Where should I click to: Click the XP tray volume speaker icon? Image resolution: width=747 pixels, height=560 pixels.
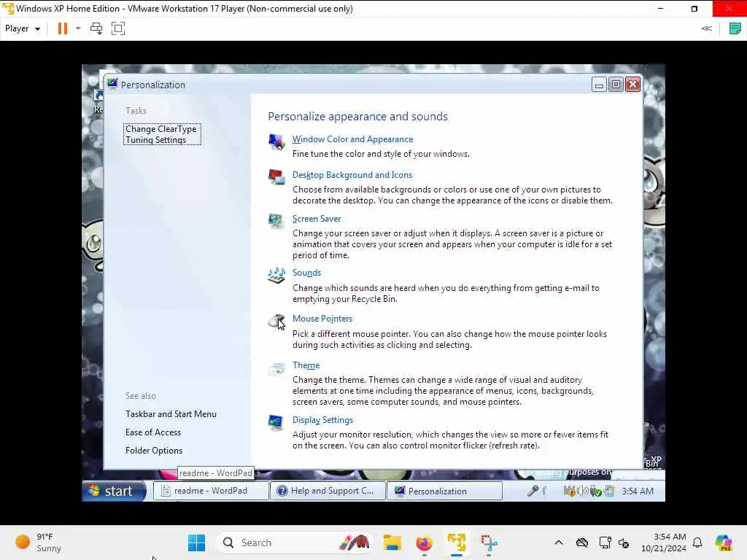pos(582,491)
